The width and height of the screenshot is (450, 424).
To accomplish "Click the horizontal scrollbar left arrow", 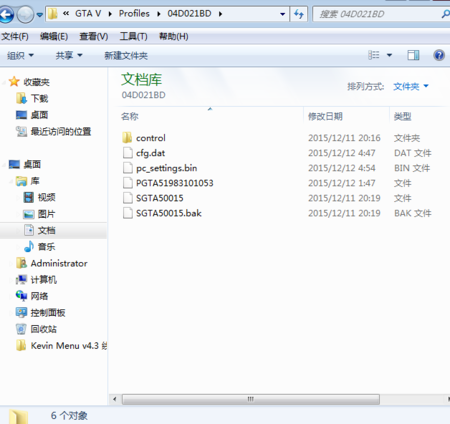I will [x=115, y=399].
